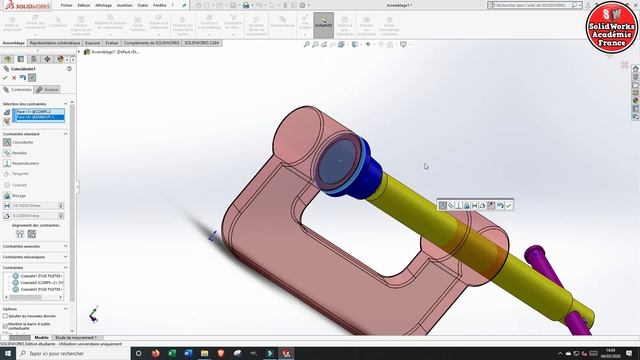Toggle Montrer la barre d'outils contextuelle
This screenshot has height=360, width=640.
(x=5, y=326)
